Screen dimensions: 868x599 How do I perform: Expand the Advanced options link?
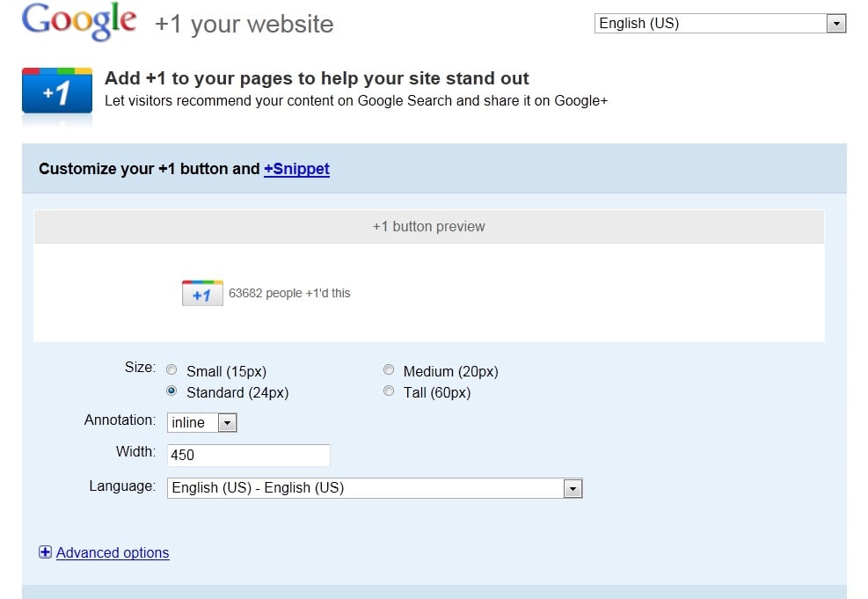[113, 552]
